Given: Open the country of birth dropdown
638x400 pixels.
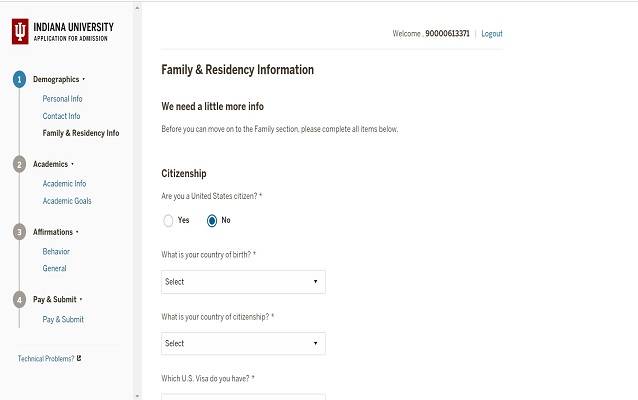Looking at the screenshot, I should tap(243, 282).
